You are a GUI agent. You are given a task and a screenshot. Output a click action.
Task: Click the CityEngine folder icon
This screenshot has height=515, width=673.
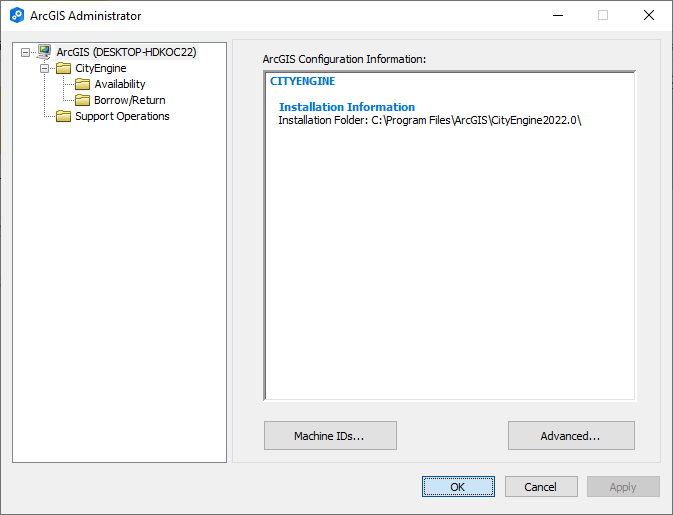(x=64, y=68)
